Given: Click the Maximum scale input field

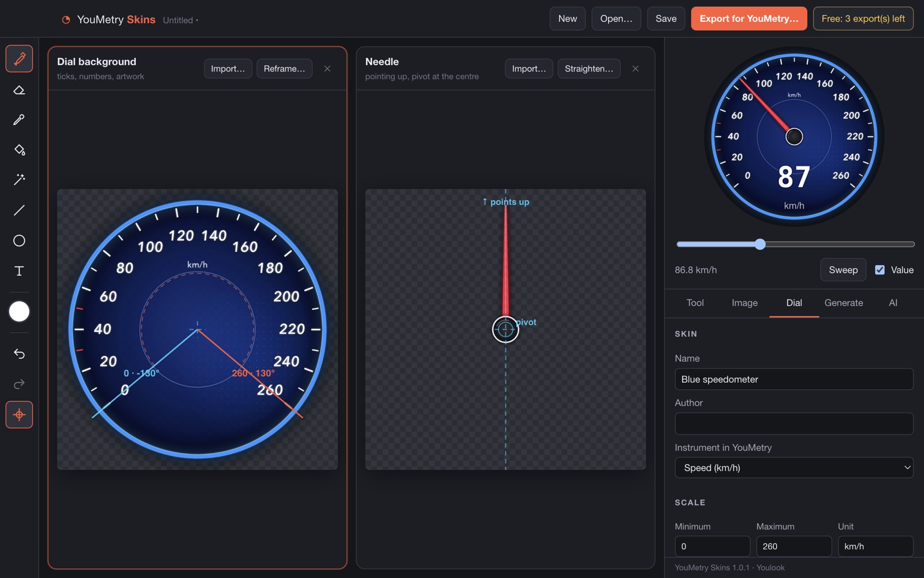Looking at the screenshot, I should coord(794,546).
